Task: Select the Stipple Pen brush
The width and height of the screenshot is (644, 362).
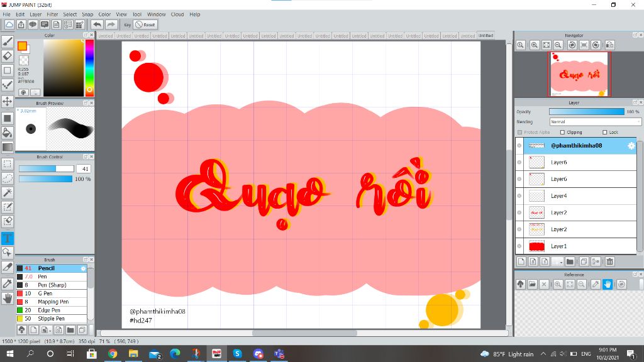Action: (52, 319)
